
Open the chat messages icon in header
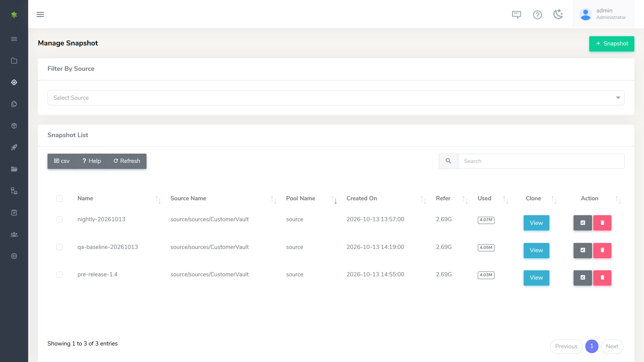click(x=516, y=15)
